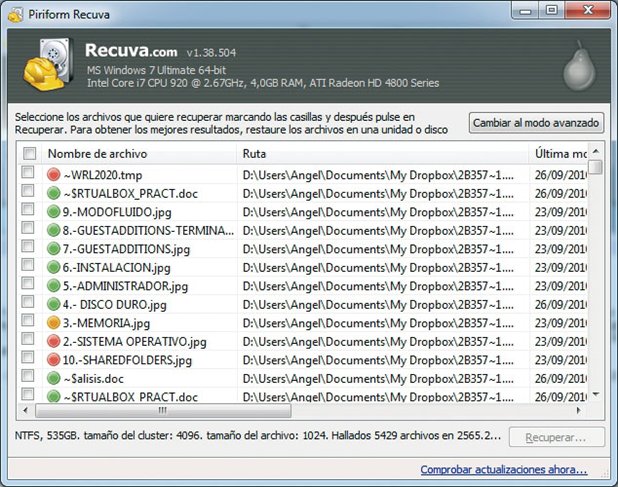Click orange status dot beside 3.-MEMORIA.jpg
Viewport: 618px width, 487px height.
click(54, 323)
